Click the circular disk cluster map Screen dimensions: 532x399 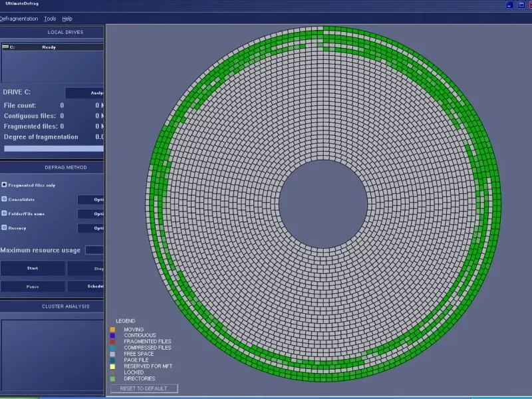tap(323, 204)
